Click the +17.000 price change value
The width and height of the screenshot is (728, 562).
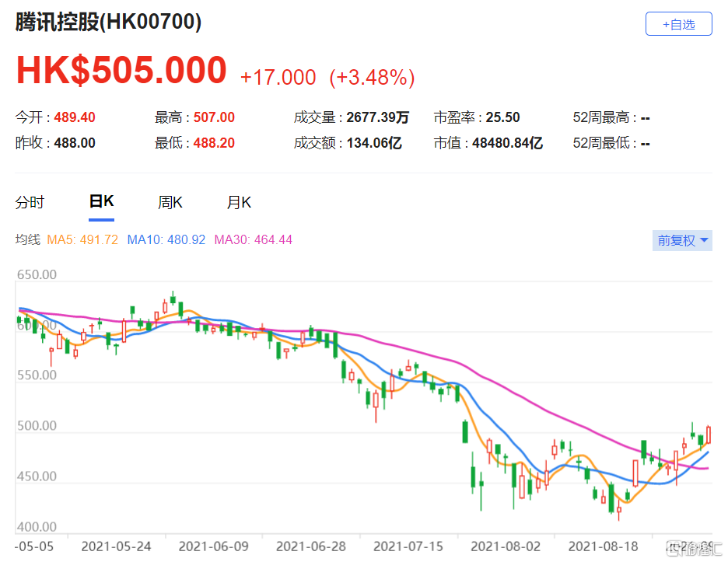[x=278, y=78]
